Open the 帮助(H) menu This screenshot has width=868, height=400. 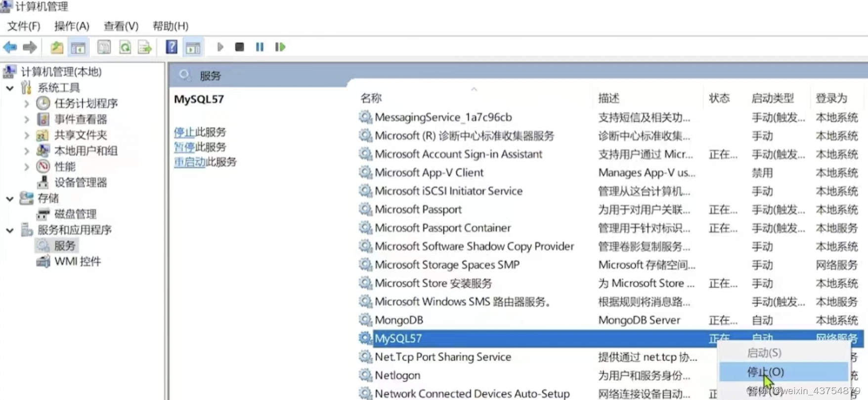171,26
